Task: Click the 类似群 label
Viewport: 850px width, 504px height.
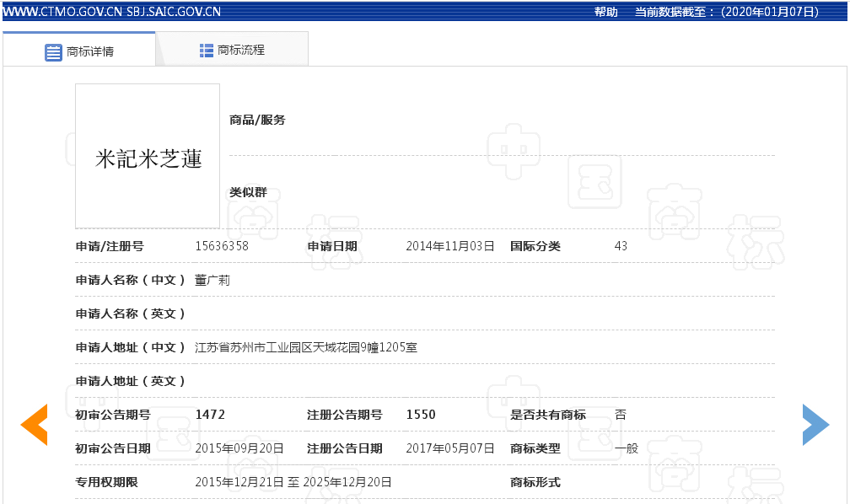Action: coord(248,192)
